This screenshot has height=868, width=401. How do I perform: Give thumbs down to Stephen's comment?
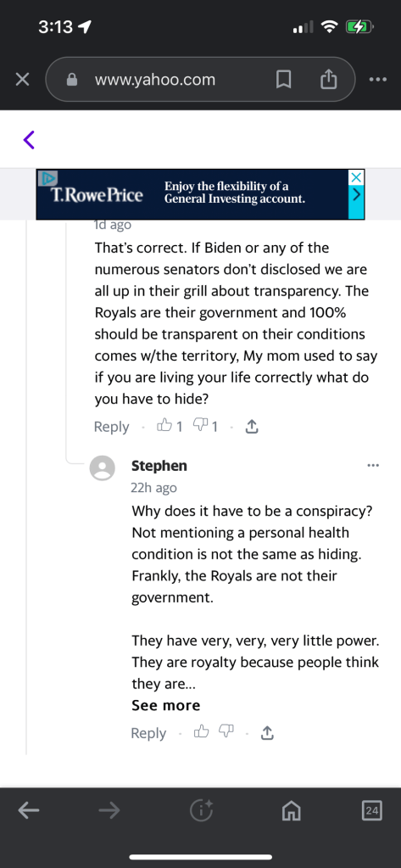coord(226,732)
